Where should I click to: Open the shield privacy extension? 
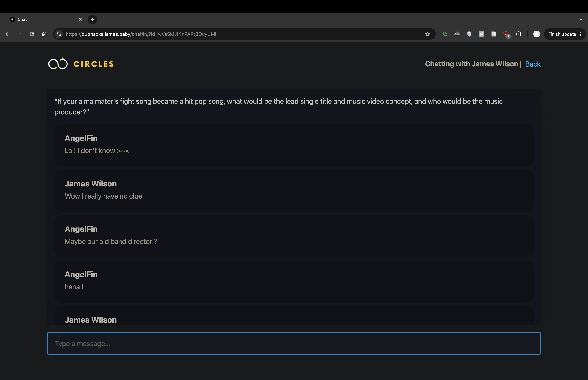point(469,34)
